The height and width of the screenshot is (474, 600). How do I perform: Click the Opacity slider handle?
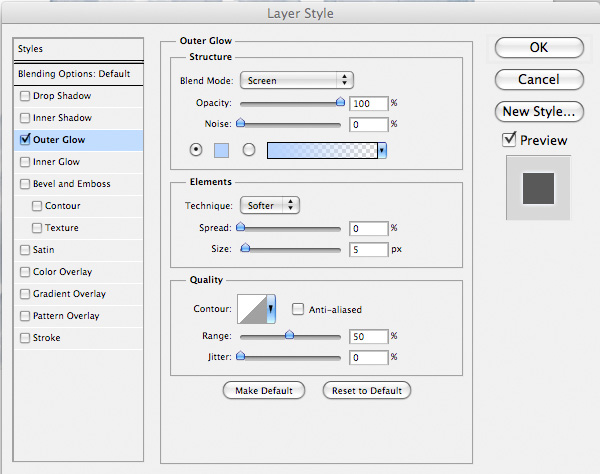pos(340,102)
